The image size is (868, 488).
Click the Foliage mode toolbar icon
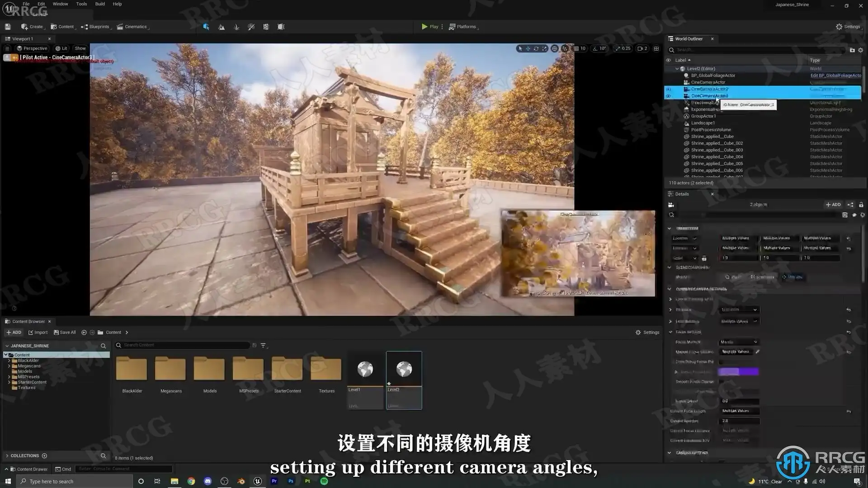coord(236,27)
